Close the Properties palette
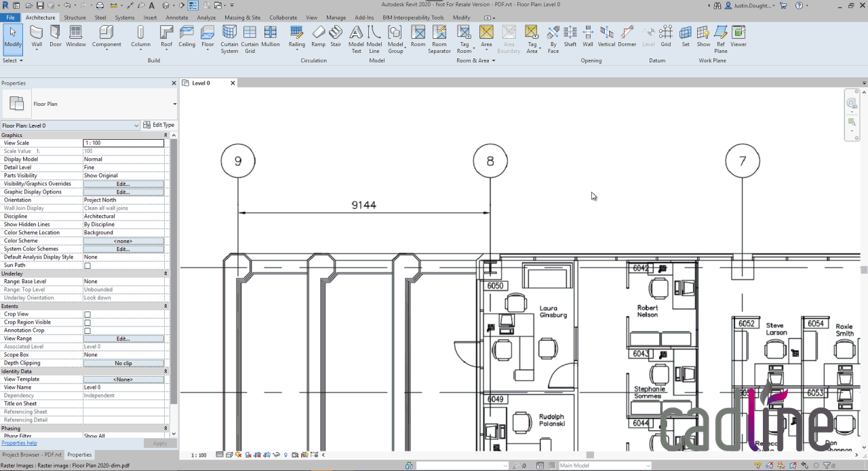This screenshot has width=868, height=471. [174, 83]
